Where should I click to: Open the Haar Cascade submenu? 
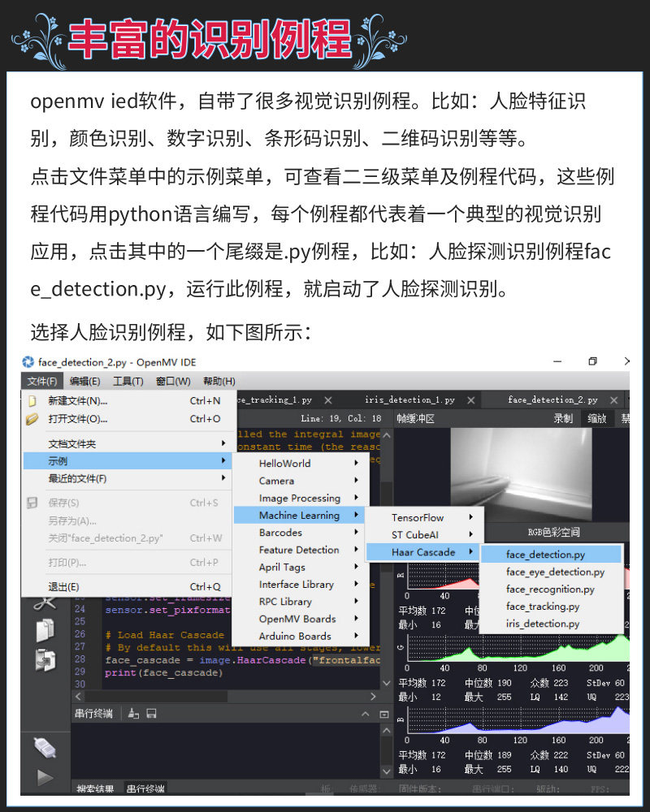coord(423,552)
